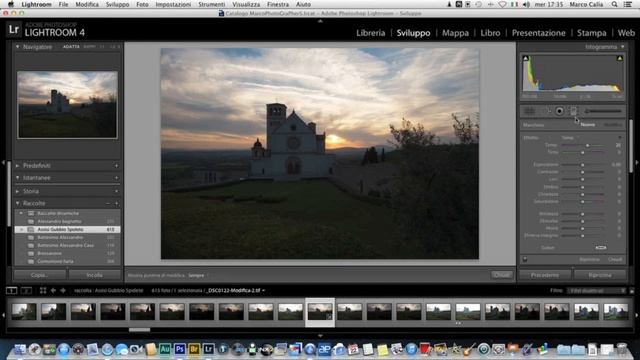Open Adobe Audition from the dock
The height and width of the screenshot is (360, 640).
165,349
